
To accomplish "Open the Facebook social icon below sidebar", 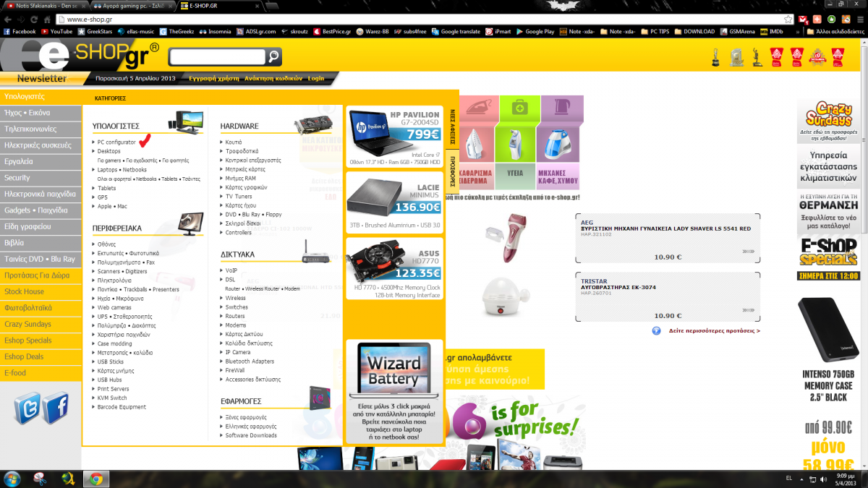I will pyautogui.click(x=56, y=407).
